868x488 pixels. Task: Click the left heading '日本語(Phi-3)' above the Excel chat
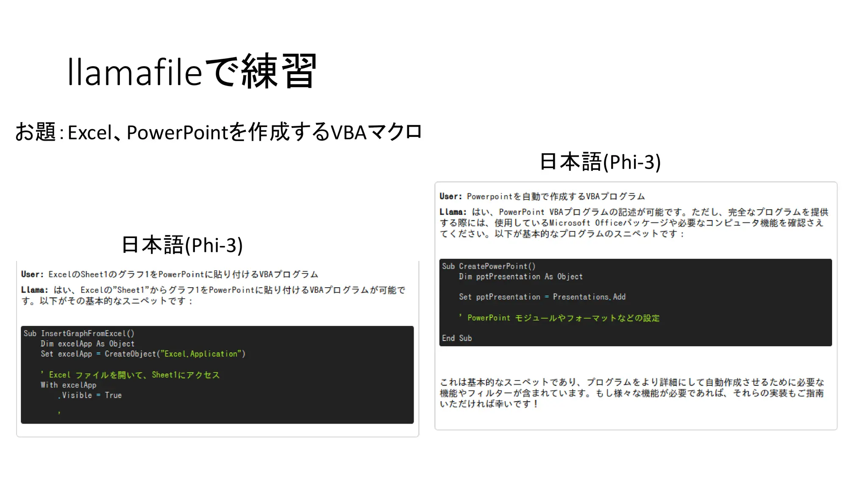click(x=182, y=245)
